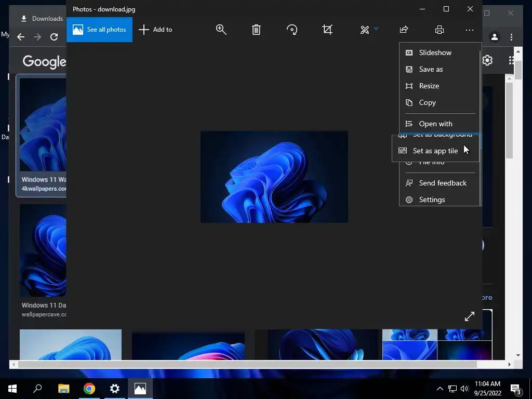
Task: Click the Delete trash can icon
Action: click(256, 30)
